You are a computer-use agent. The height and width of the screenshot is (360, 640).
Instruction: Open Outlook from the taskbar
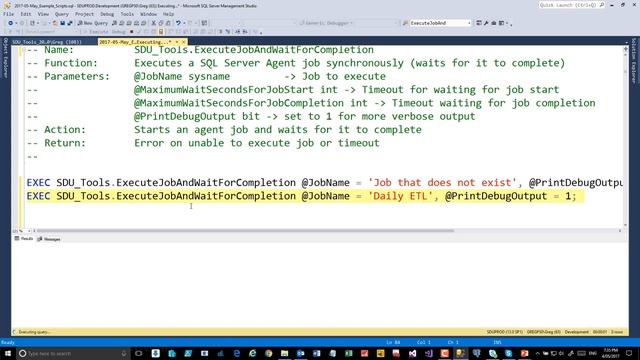point(300,353)
